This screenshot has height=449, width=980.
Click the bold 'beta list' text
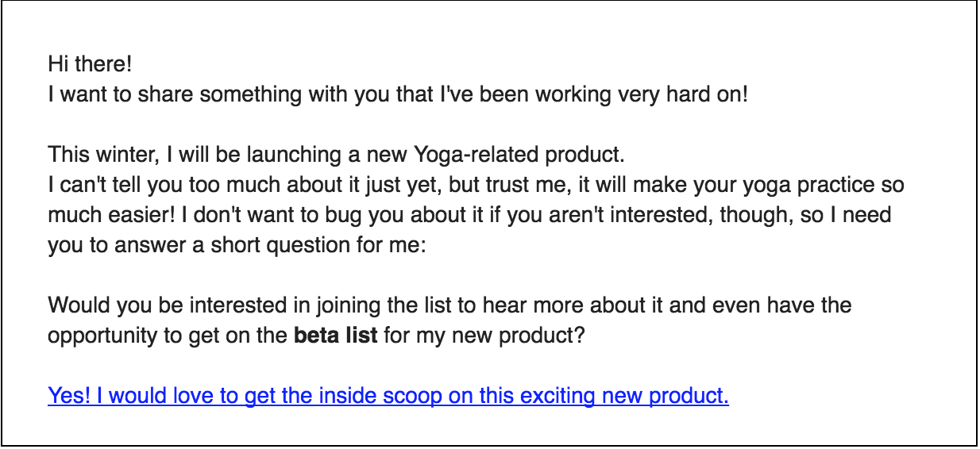click(x=335, y=336)
